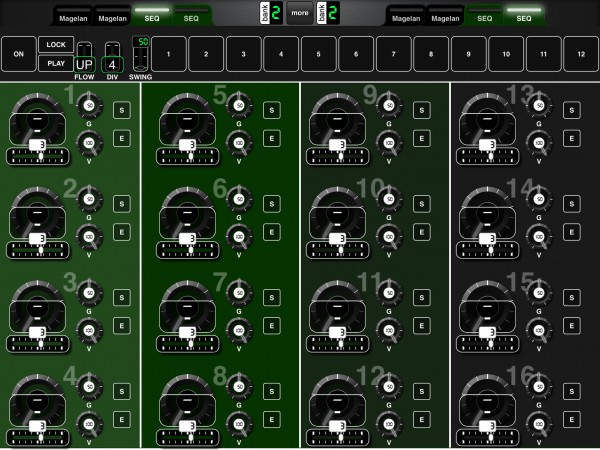Click step 12 G gate knob
600x450 pixels.
coord(389,386)
